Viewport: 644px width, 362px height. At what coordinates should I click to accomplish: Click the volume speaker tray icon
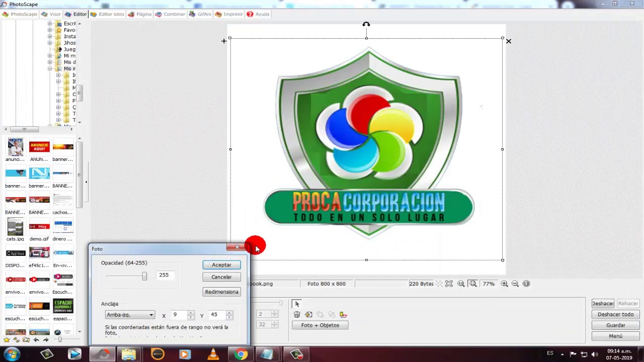595,354
